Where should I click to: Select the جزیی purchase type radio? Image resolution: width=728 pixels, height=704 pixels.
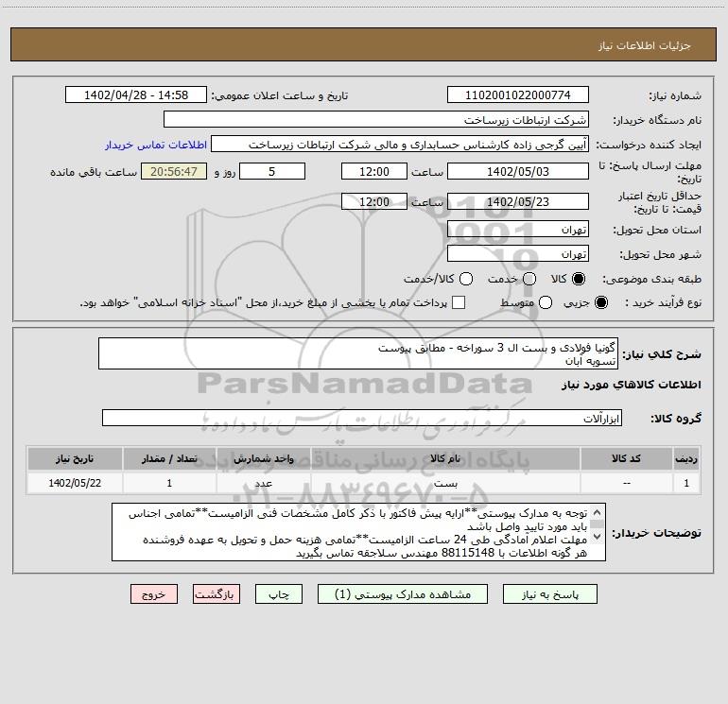tap(601, 302)
